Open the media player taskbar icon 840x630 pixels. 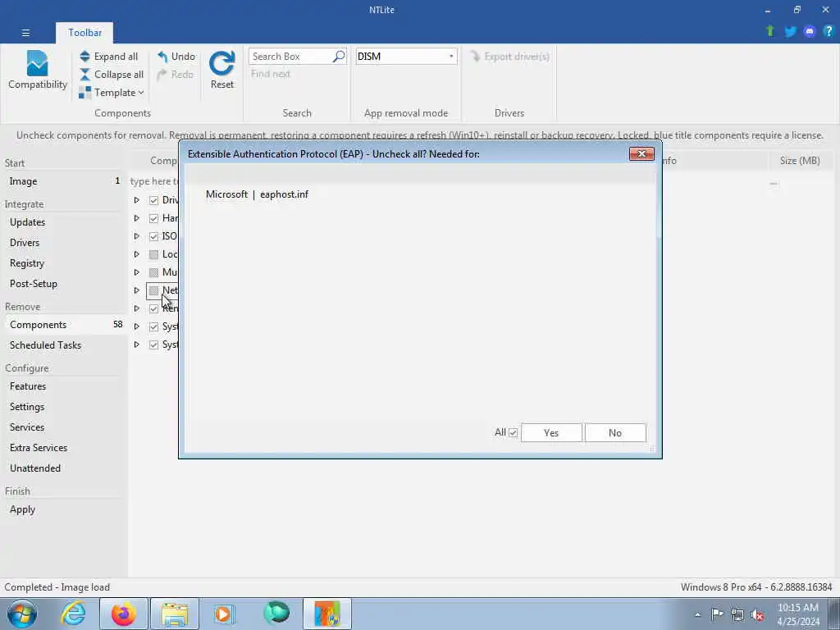(x=224, y=614)
